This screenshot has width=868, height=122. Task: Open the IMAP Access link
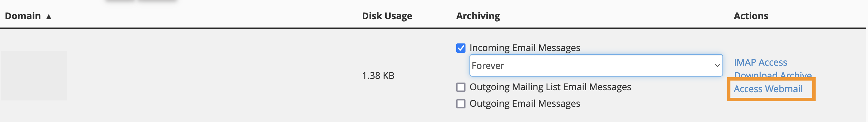coord(760,62)
